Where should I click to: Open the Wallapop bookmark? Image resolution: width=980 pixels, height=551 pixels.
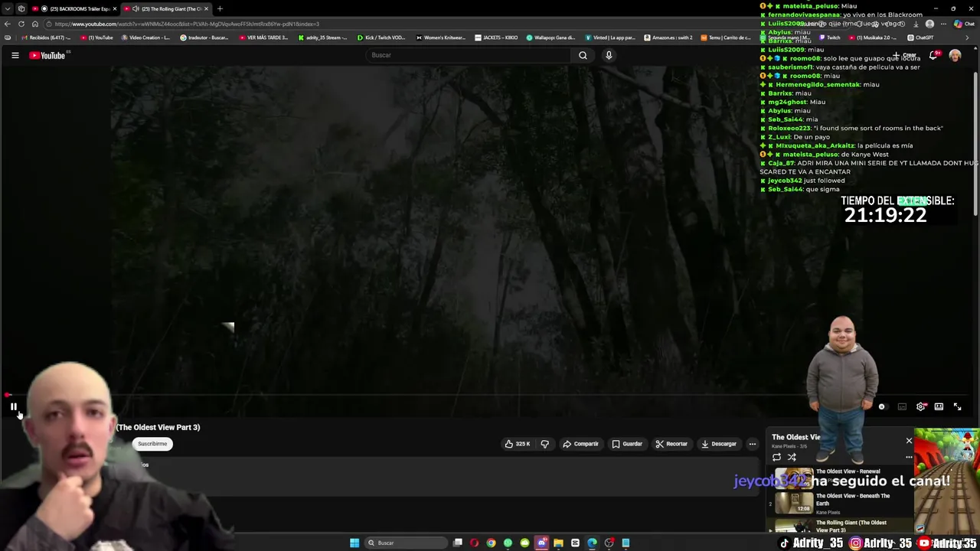coord(551,37)
